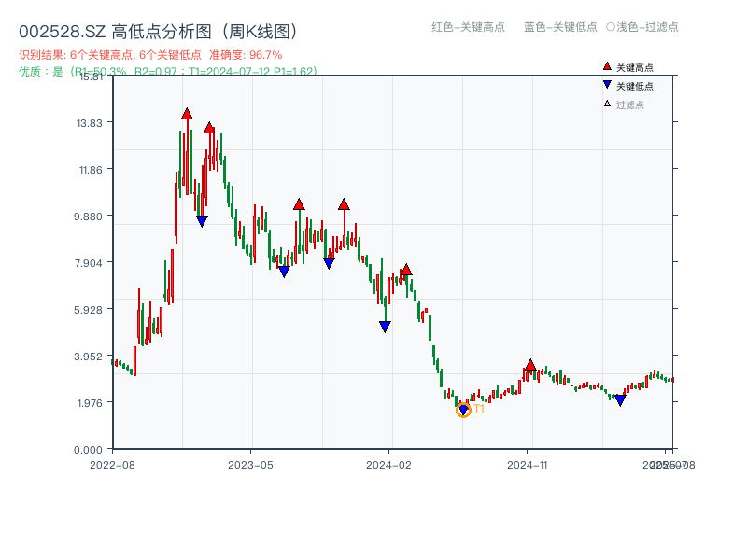
Task: Click the blue low marker near the 5.5 price area
Action: [384, 325]
